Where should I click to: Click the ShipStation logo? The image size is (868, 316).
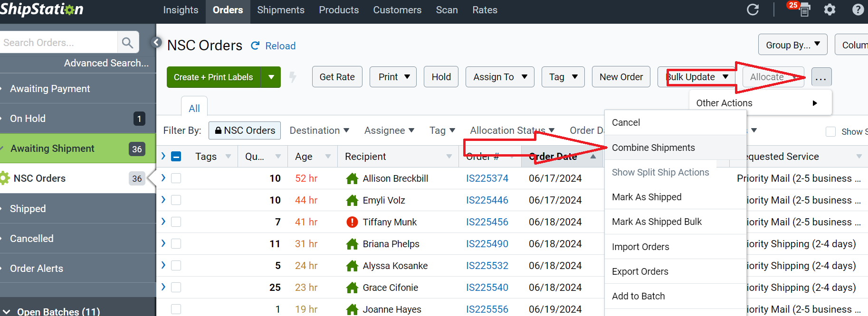pos(42,9)
